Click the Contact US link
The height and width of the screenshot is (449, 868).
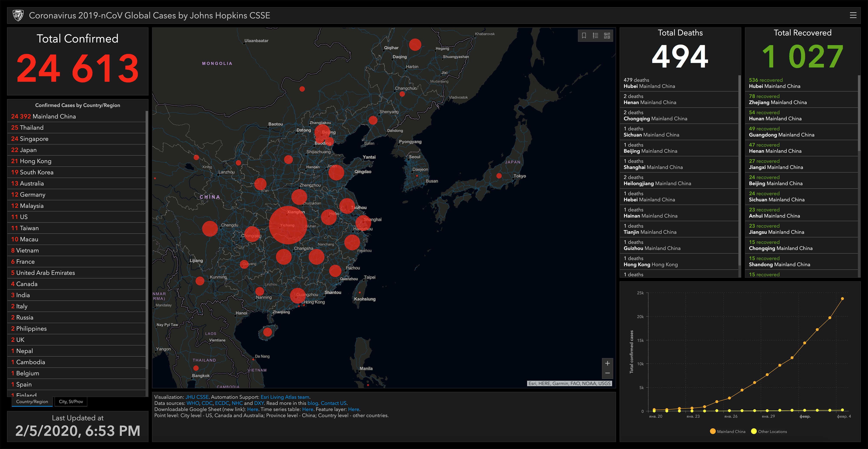pyautogui.click(x=334, y=403)
